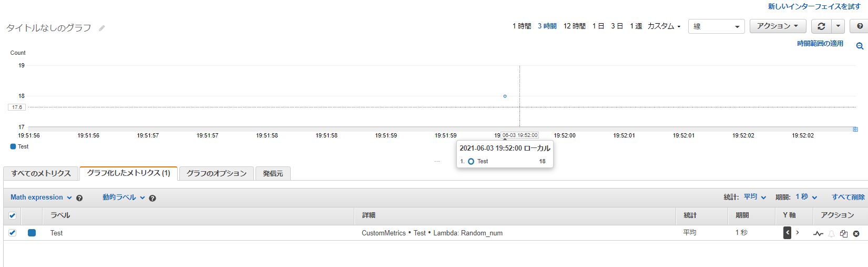The image size is (868, 267).
Task: Toggle the select-all header checkbox
Action: (12, 215)
